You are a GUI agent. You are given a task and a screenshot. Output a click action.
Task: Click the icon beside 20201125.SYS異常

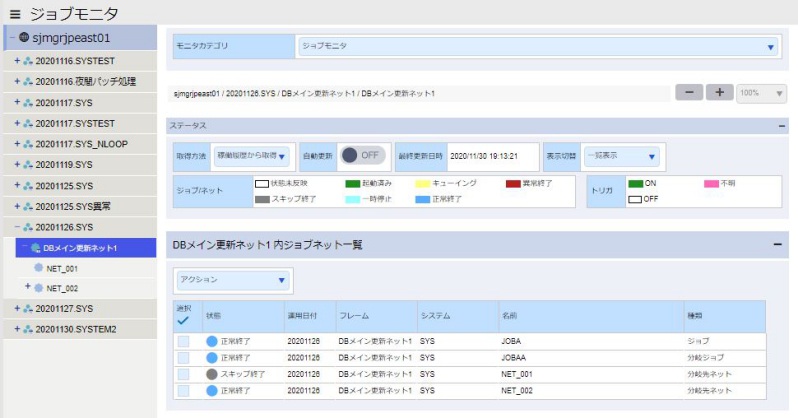point(28,206)
